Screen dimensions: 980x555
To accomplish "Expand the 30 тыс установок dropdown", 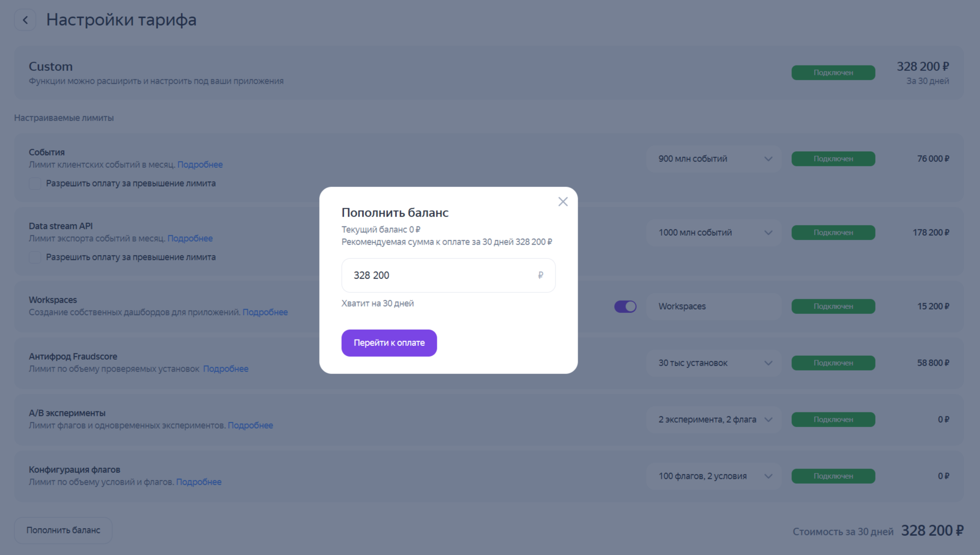I will coord(714,363).
